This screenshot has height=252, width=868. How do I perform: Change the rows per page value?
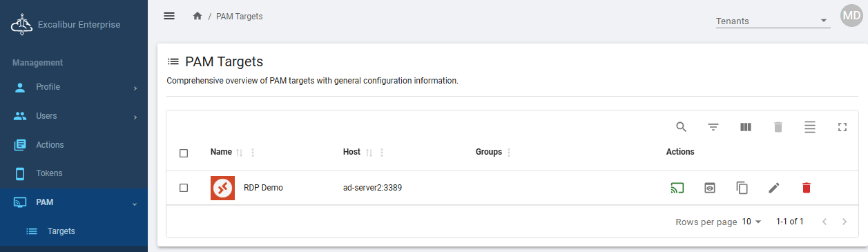click(751, 222)
